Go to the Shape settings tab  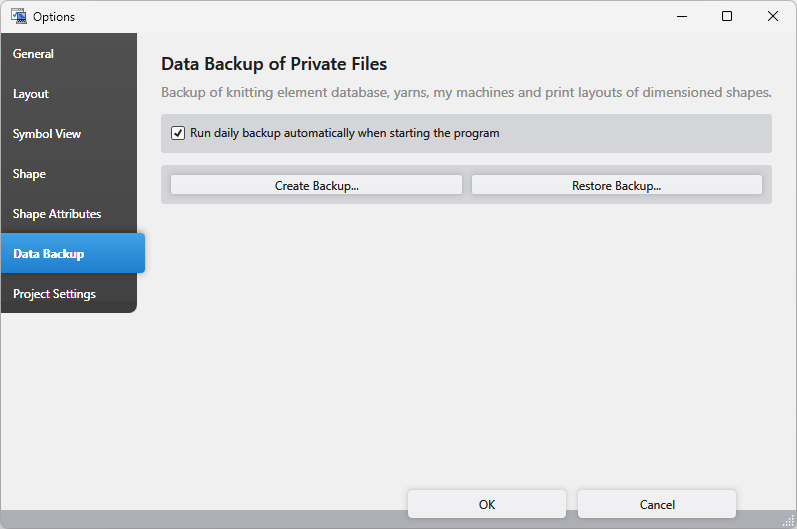pos(29,174)
